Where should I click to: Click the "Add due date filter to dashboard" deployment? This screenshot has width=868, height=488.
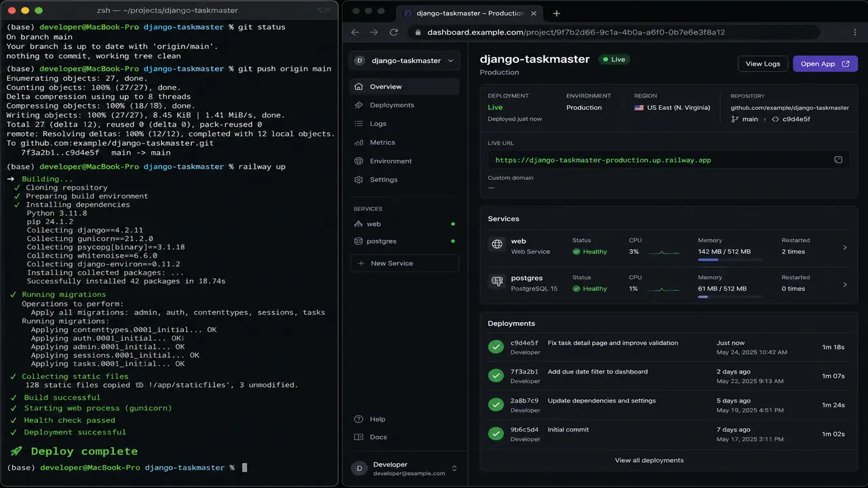(x=597, y=371)
